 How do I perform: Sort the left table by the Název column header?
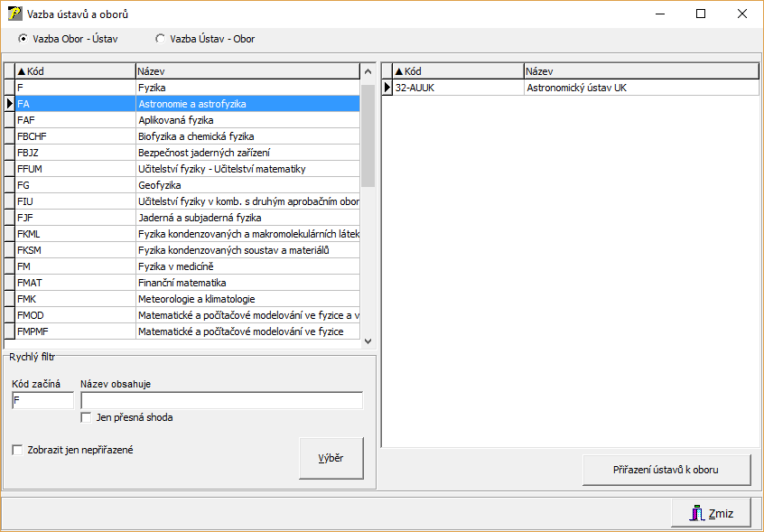(x=247, y=71)
